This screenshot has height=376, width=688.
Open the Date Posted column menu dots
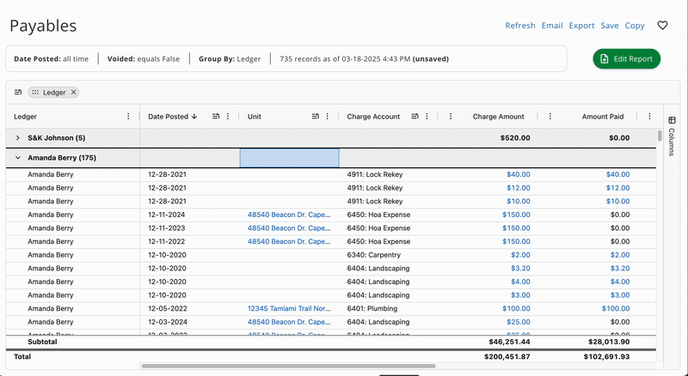pyautogui.click(x=228, y=116)
